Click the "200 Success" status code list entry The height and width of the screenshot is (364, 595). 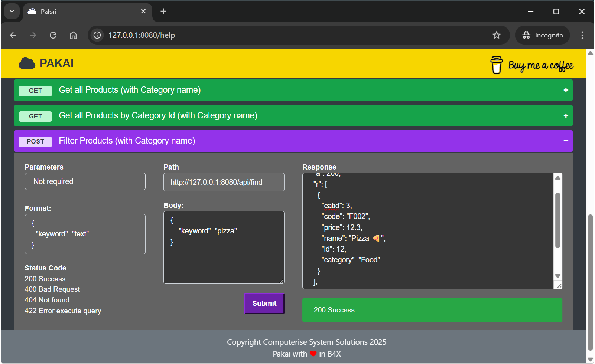click(45, 279)
